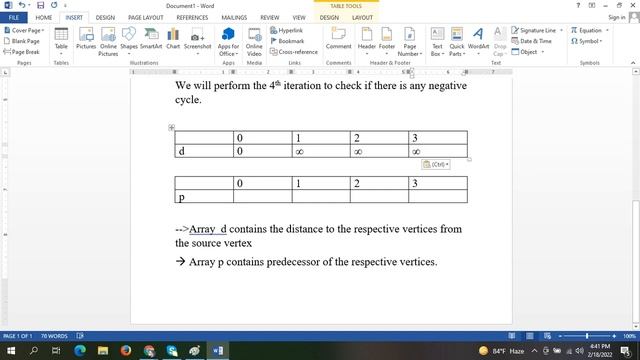Click the zoom out minus button
The height and width of the screenshot is (360, 640).
pos(560,336)
